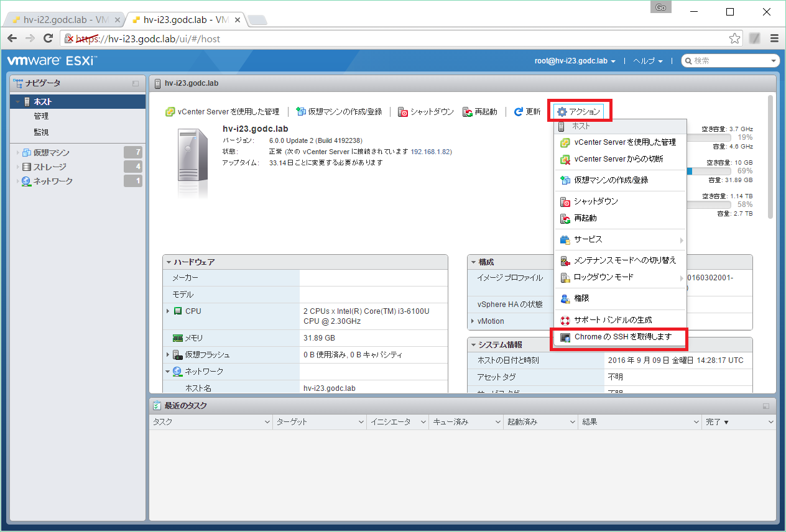Viewport: 786px width, 532px height.
Task: Select メンテナンス モードへの切り替え menu entry
Action: [x=620, y=260]
